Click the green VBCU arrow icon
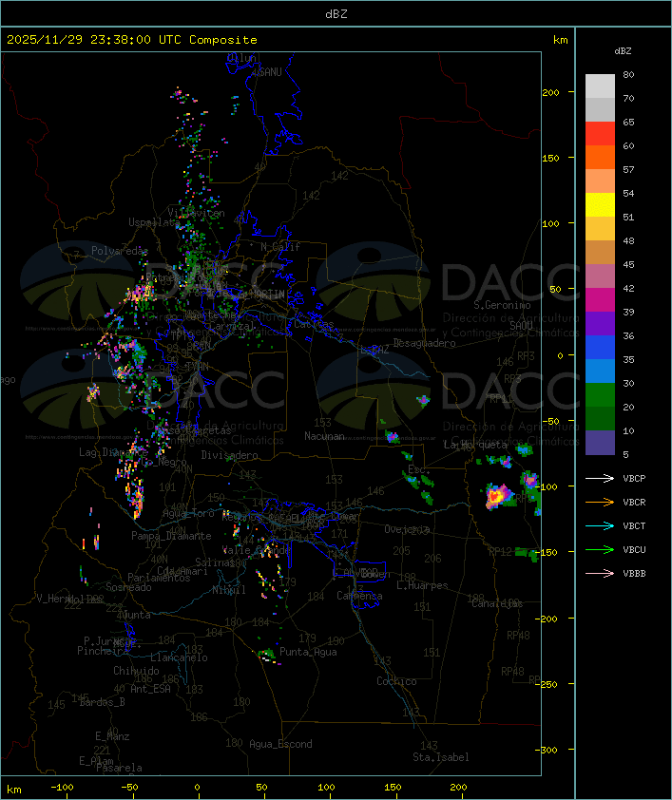Viewport: 672px width, 800px height. 600,549
